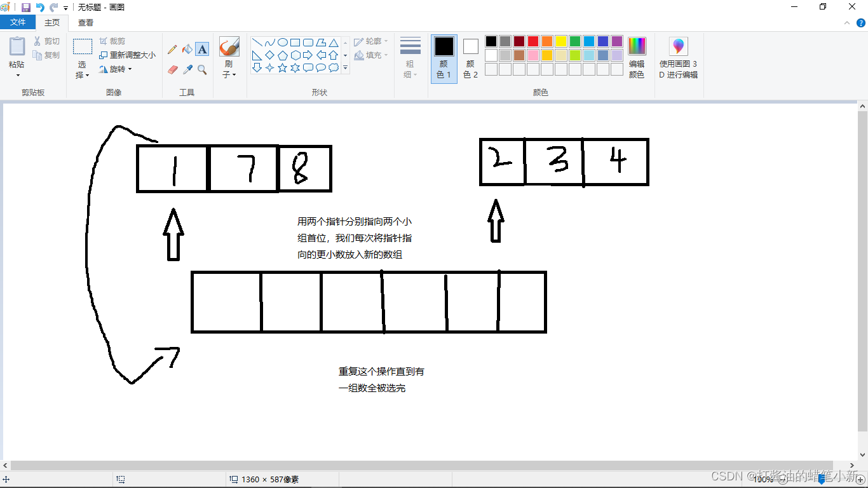Image resolution: width=868 pixels, height=488 pixels.
Task: Open the Help question mark icon
Action: (861, 23)
